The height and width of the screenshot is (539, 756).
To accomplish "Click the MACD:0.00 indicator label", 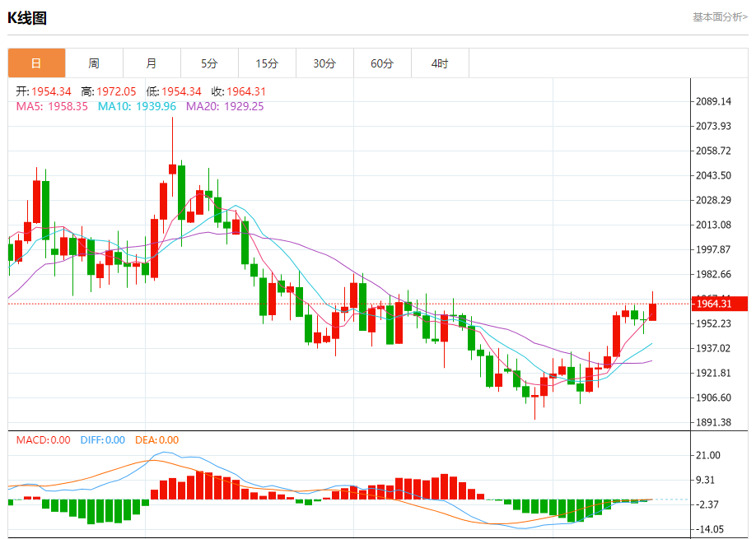I will (x=44, y=440).
